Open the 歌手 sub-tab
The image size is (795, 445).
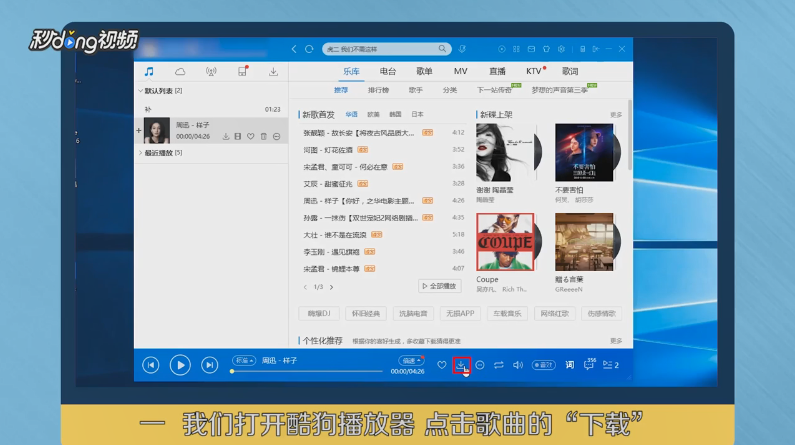tap(416, 90)
